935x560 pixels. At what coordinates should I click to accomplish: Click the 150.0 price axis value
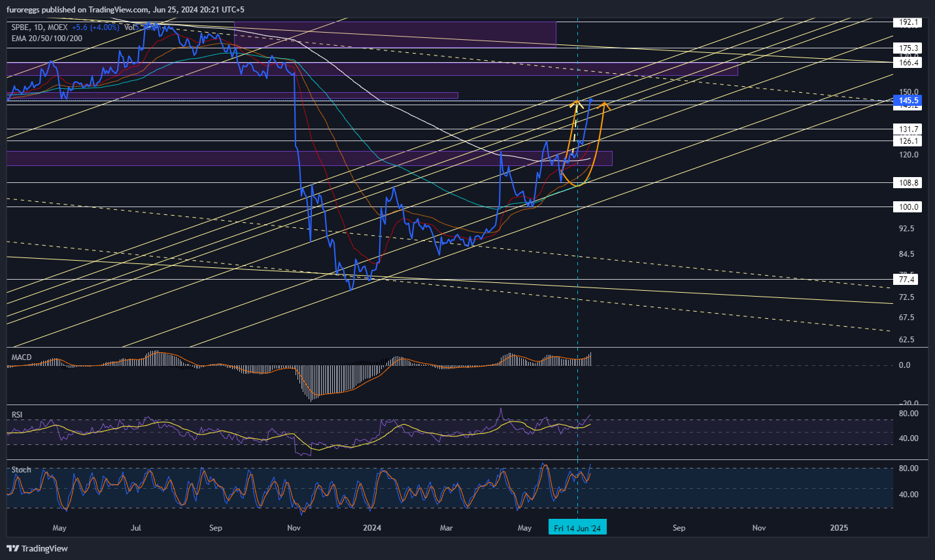click(909, 92)
